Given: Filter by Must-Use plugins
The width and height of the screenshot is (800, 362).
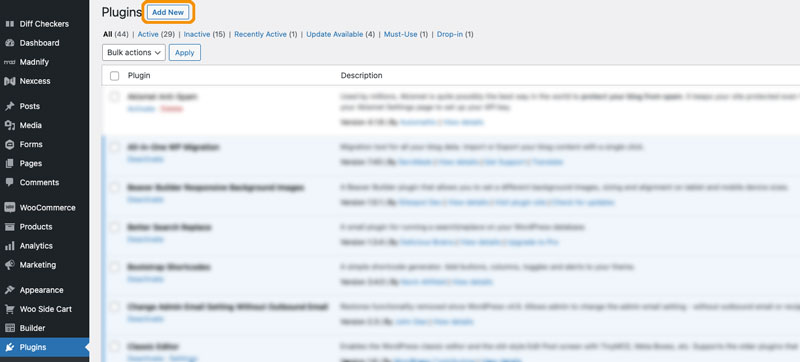Looking at the screenshot, I should [401, 34].
